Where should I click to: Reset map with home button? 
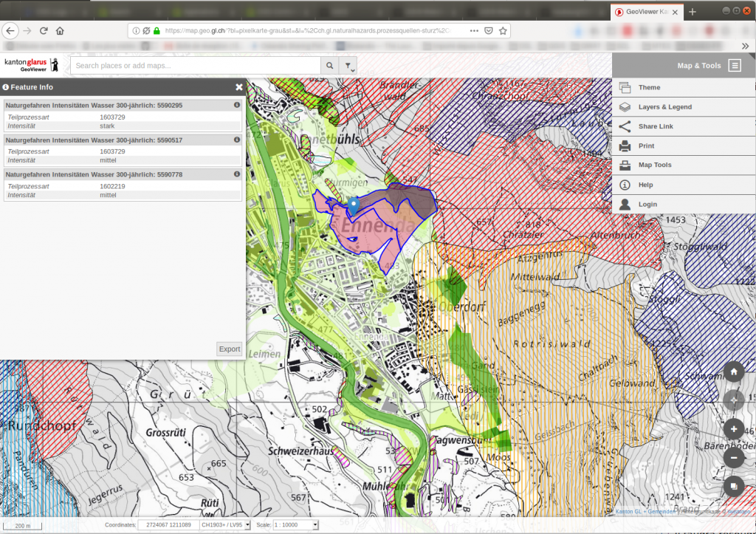(734, 372)
